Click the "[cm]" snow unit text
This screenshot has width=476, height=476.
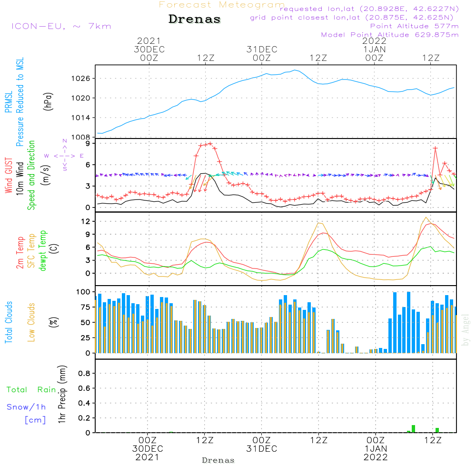pos(35,420)
